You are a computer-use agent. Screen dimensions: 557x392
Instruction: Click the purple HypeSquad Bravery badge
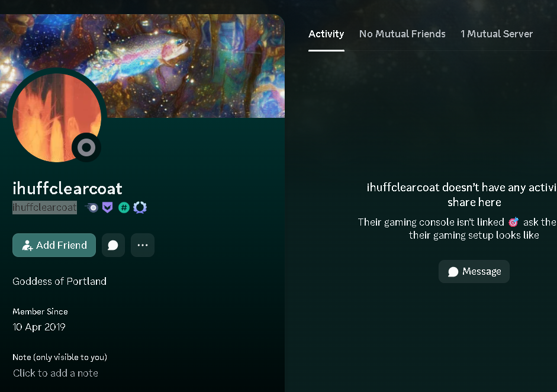108,208
